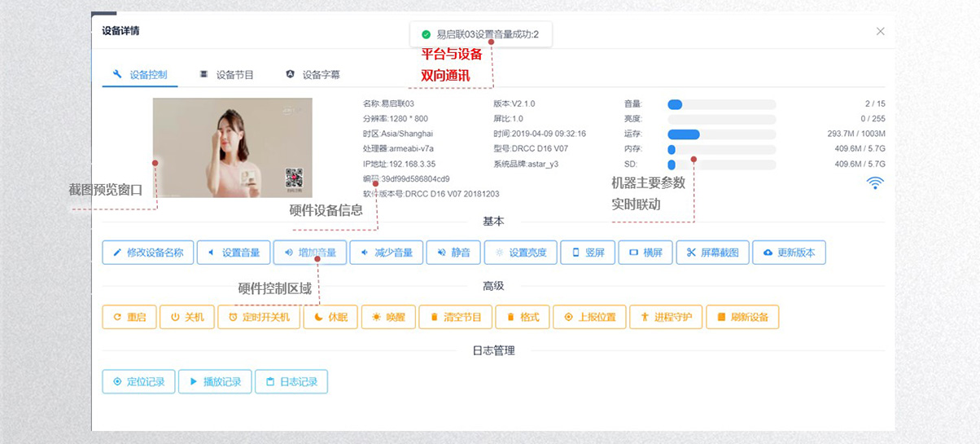980x444 pixels.
Task: Open the 定位记录 location log
Action: click(x=138, y=381)
